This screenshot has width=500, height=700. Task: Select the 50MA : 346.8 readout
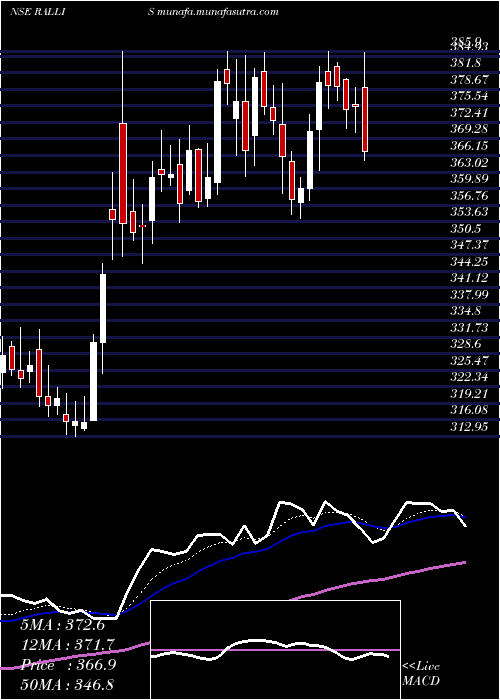point(68,684)
